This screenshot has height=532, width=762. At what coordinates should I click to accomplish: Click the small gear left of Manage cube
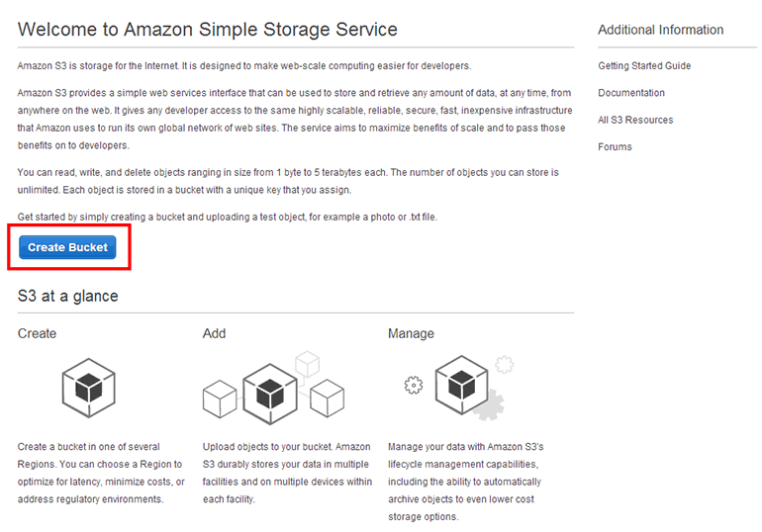point(414,385)
